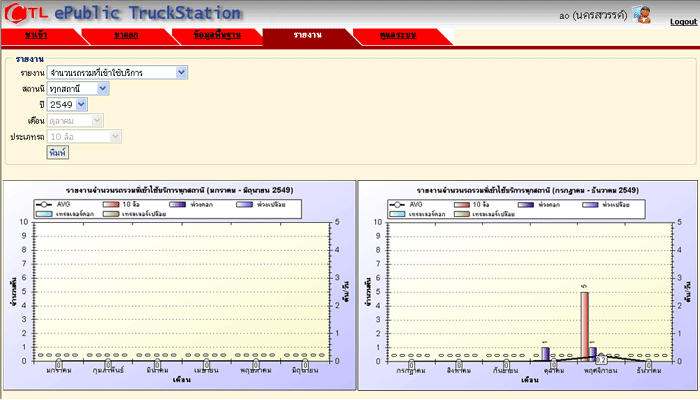Click the user name ao (นครสวรรค์)
This screenshot has width=700, height=400.
[593, 16]
